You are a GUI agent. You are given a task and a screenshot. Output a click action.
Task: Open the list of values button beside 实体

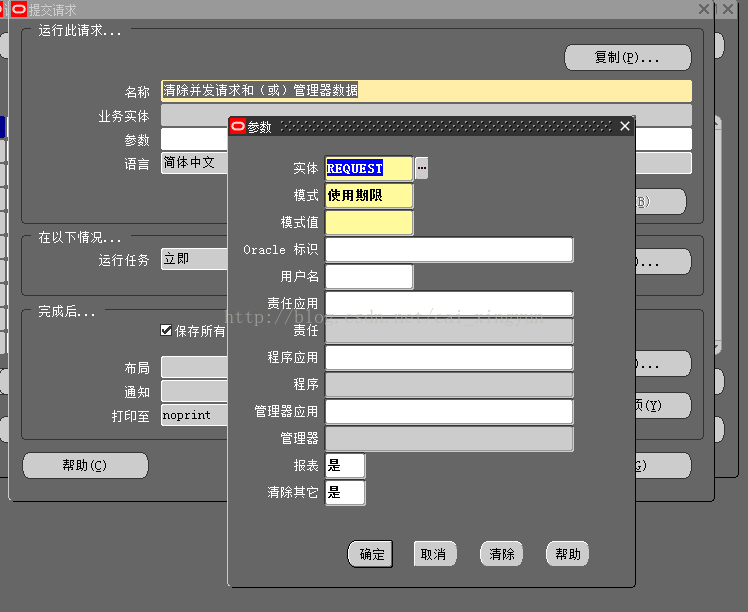click(x=422, y=168)
